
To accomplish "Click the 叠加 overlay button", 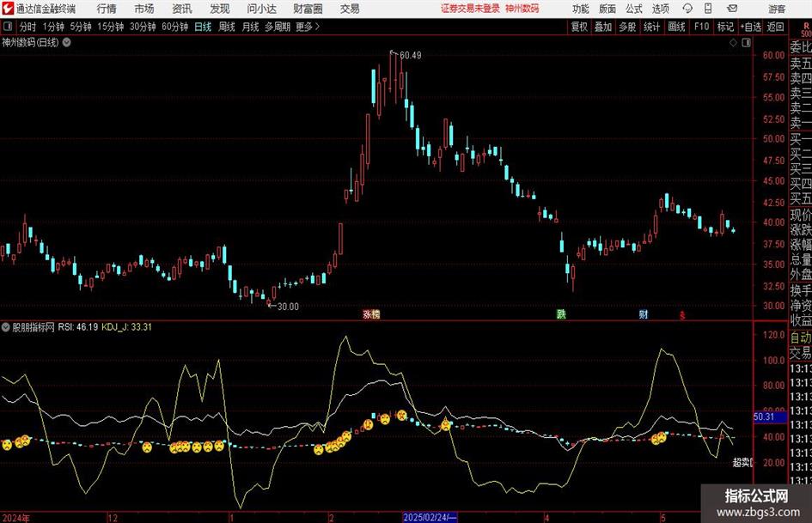I will tap(603, 27).
